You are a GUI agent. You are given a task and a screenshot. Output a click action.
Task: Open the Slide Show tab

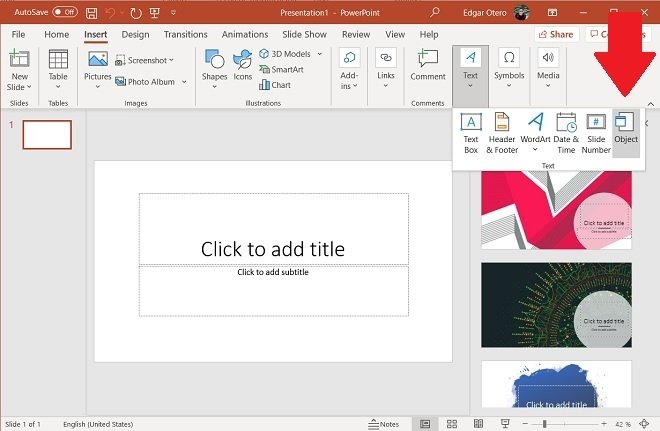click(304, 35)
